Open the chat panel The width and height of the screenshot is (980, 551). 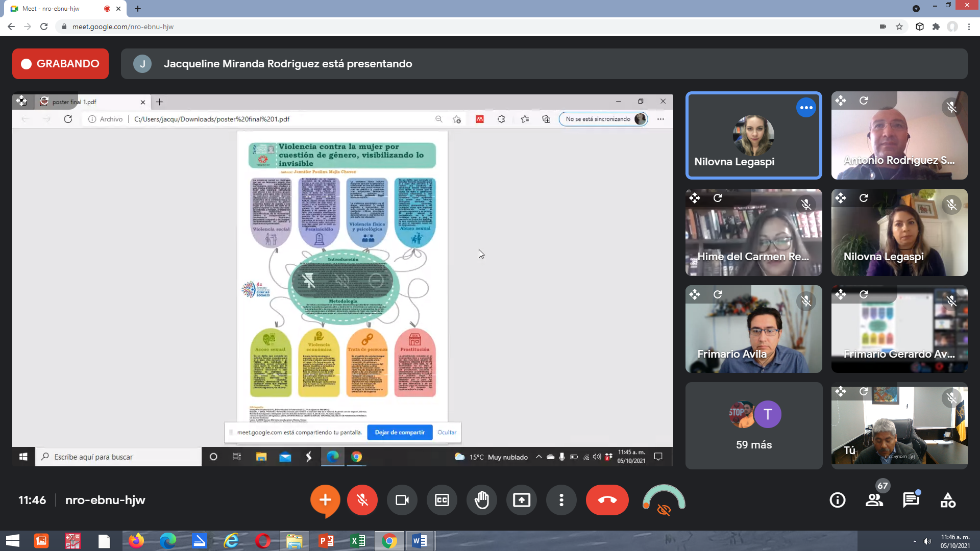point(911,500)
